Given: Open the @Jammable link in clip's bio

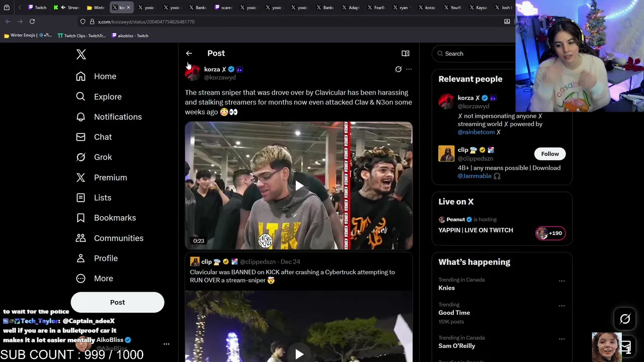Looking at the screenshot, I should click(474, 176).
